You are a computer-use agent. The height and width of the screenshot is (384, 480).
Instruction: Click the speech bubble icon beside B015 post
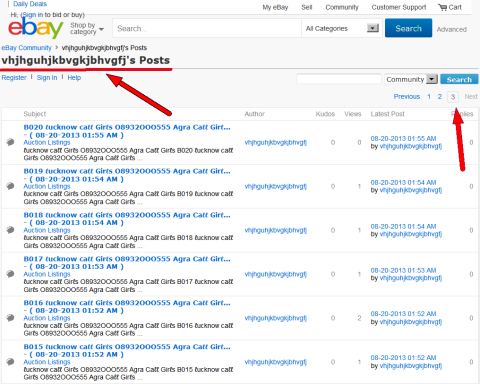pos(10,362)
